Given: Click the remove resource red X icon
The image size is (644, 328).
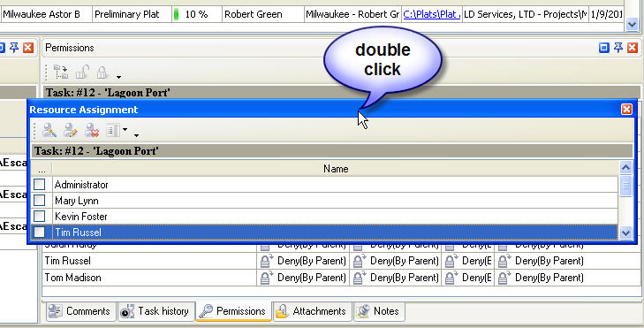Looking at the screenshot, I should tap(92, 131).
